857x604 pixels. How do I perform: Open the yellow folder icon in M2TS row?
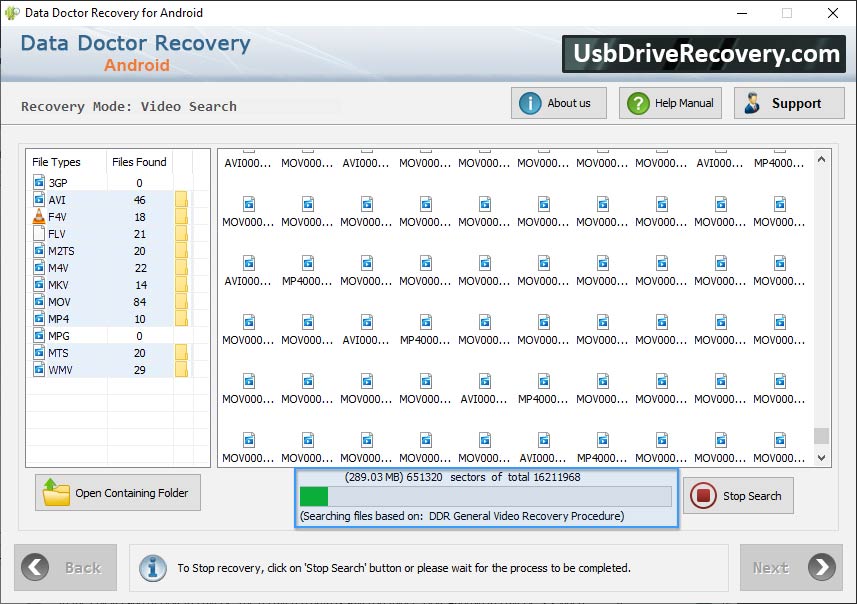click(x=181, y=250)
